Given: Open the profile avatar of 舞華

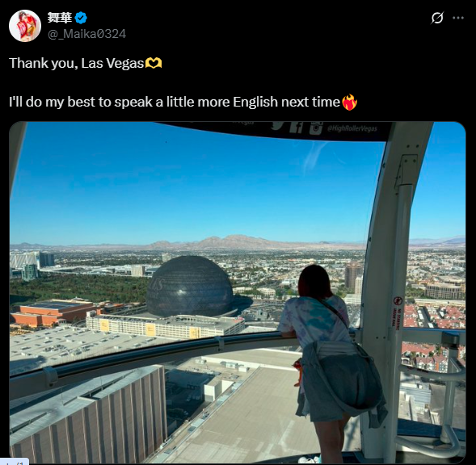Looking at the screenshot, I should coord(25,26).
